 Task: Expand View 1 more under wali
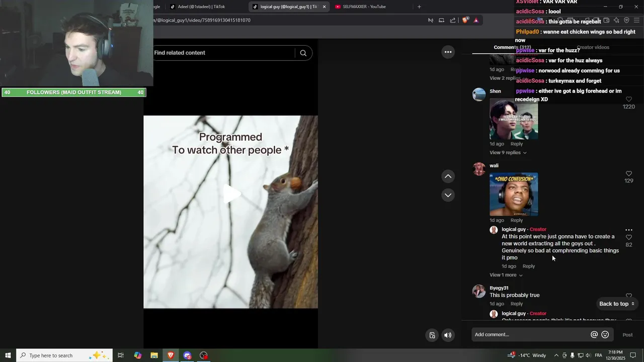click(506, 275)
